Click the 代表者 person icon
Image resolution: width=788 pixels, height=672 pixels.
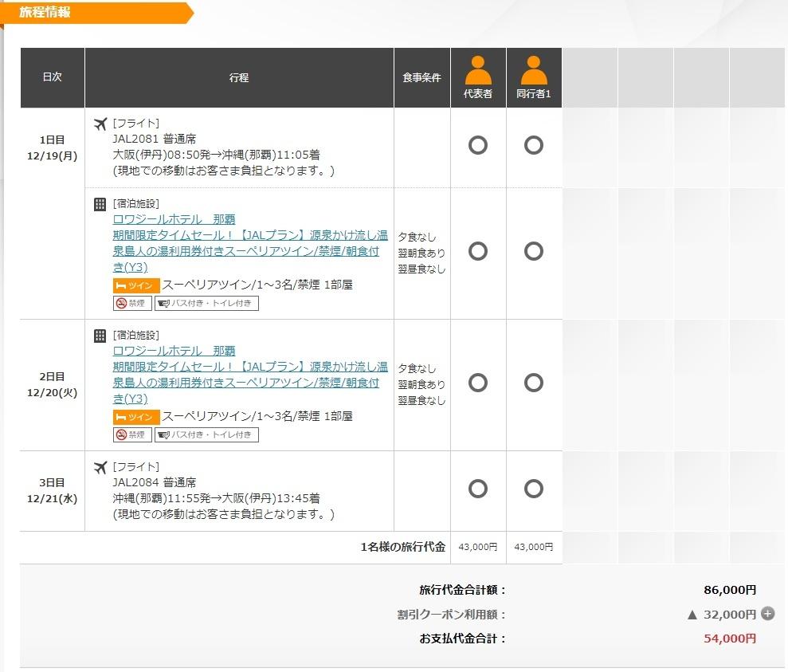[478, 72]
